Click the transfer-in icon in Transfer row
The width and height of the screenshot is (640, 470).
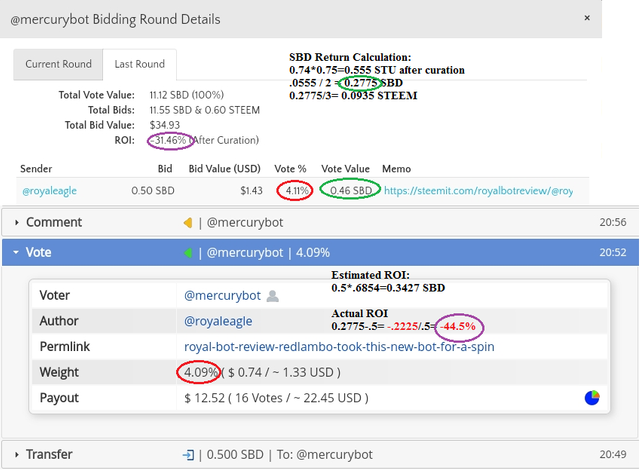point(188,455)
